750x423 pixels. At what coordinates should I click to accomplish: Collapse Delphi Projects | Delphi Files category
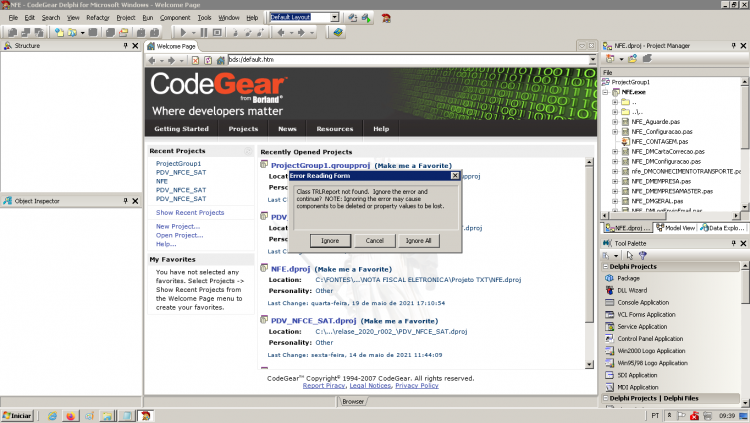point(606,398)
